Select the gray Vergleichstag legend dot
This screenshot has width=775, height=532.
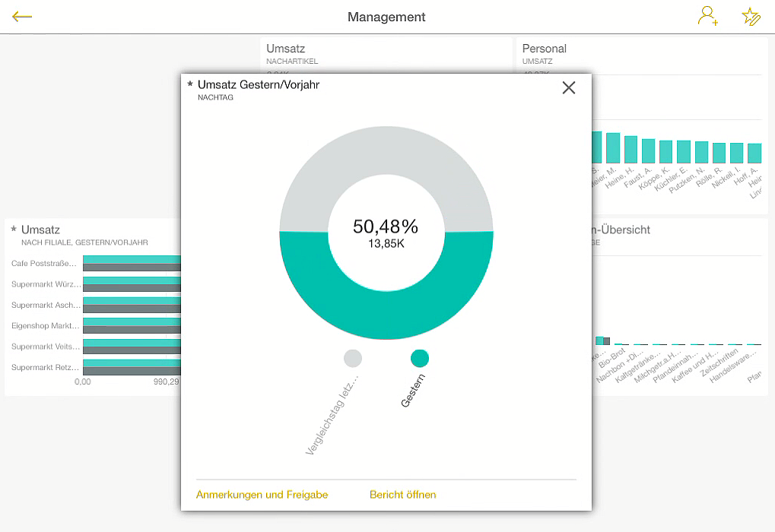click(353, 358)
